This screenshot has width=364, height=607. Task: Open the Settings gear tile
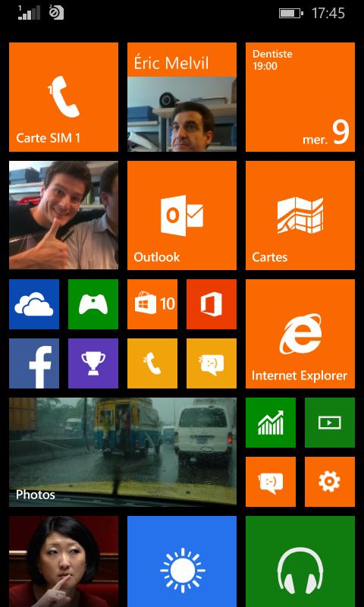point(330,482)
